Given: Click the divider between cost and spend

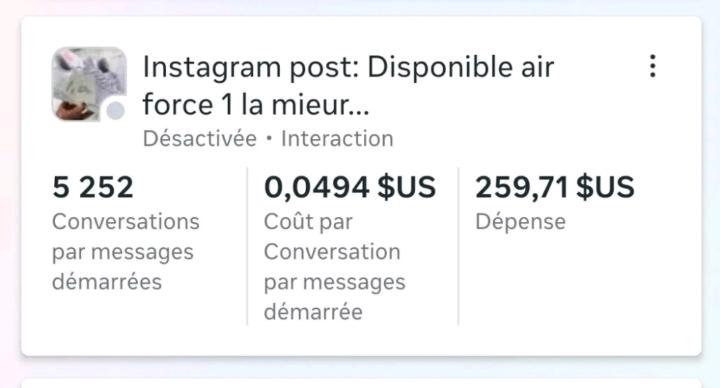Looking at the screenshot, I should (x=458, y=247).
